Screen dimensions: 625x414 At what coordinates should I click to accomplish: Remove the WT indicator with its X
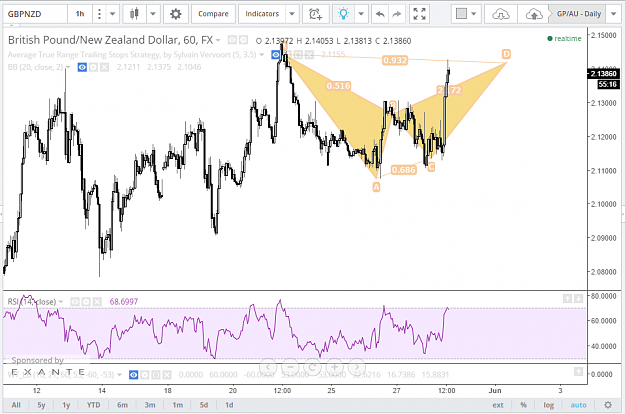click(167, 375)
